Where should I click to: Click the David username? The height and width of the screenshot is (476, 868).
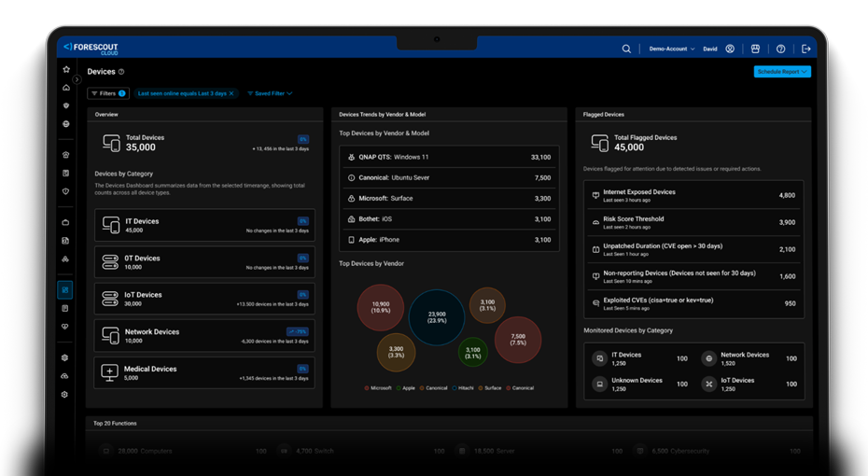pyautogui.click(x=710, y=49)
